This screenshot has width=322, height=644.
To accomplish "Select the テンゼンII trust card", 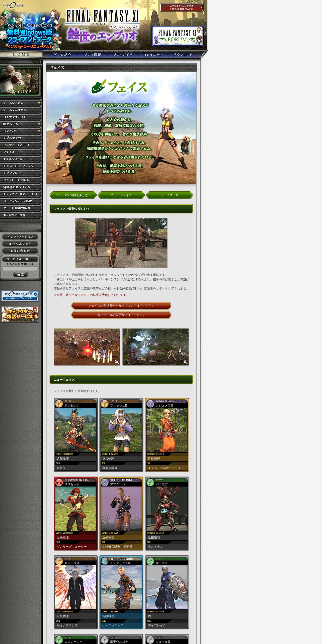I will coord(76,435).
